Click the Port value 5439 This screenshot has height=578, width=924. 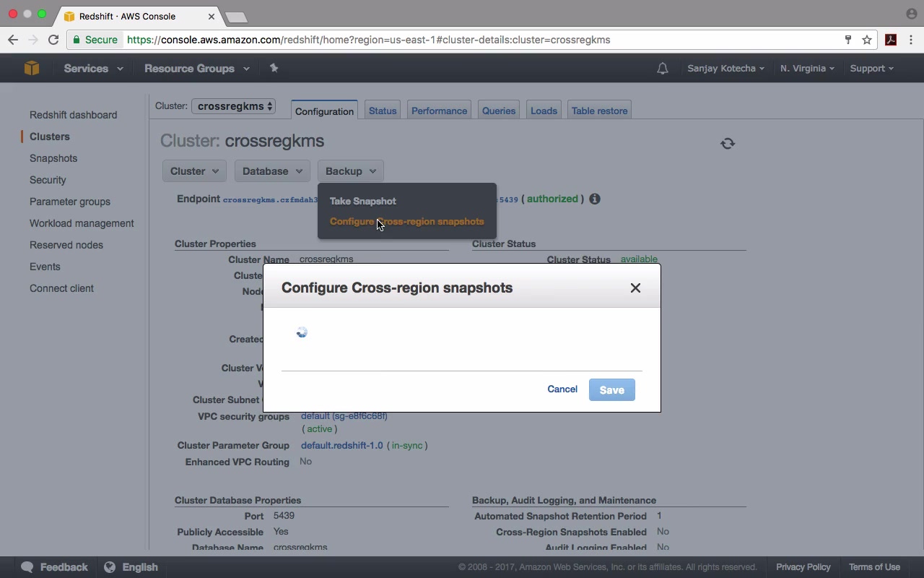[284, 516]
